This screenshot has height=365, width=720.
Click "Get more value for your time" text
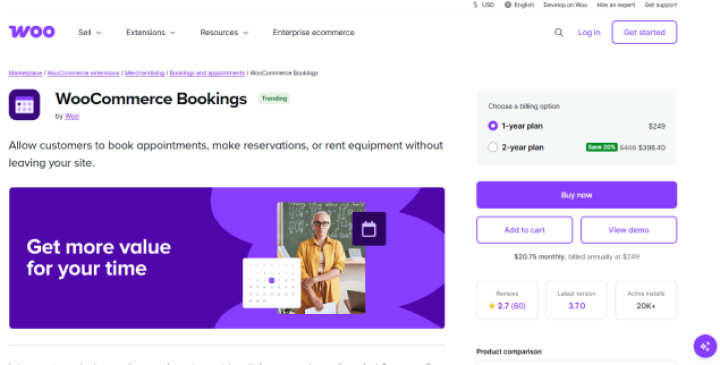tap(99, 258)
